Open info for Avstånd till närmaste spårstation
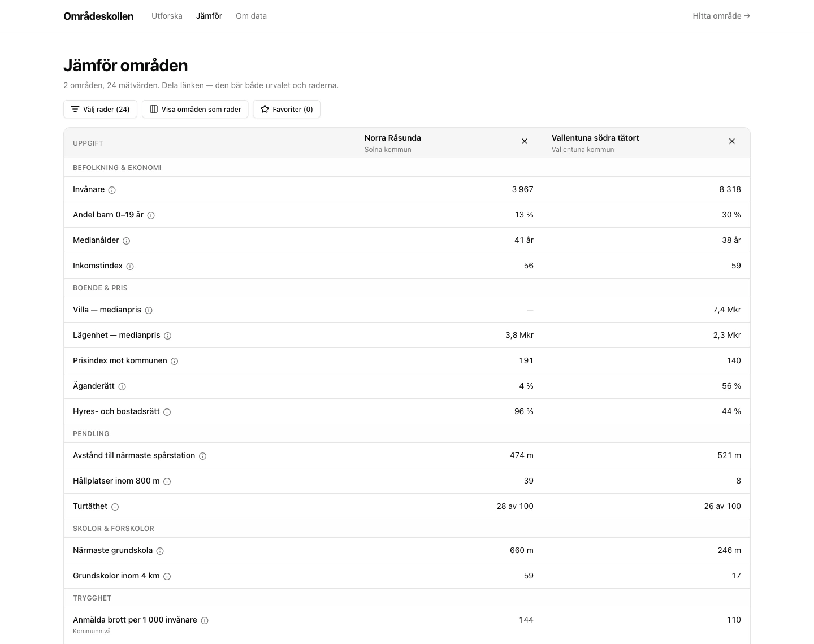814x644 pixels. coord(203,456)
